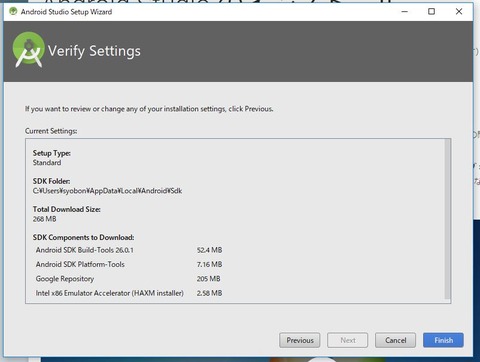Click the '268 MB' total size value

(x=44, y=219)
